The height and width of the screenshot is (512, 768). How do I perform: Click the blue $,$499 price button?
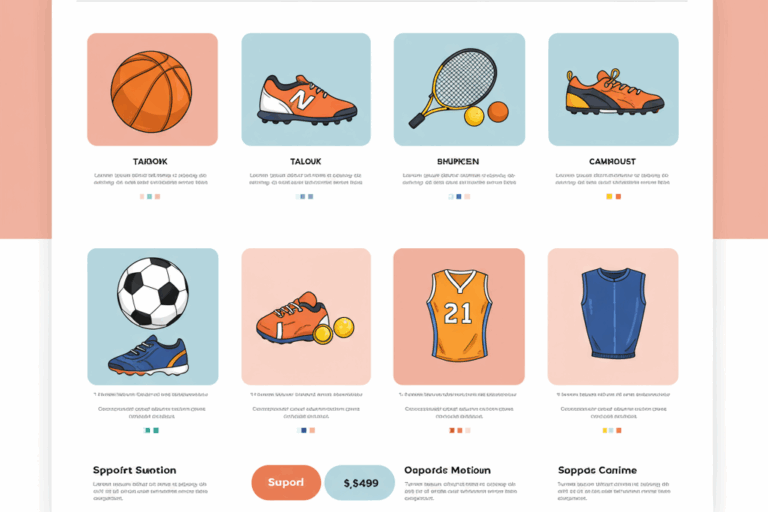click(x=360, y=483)
